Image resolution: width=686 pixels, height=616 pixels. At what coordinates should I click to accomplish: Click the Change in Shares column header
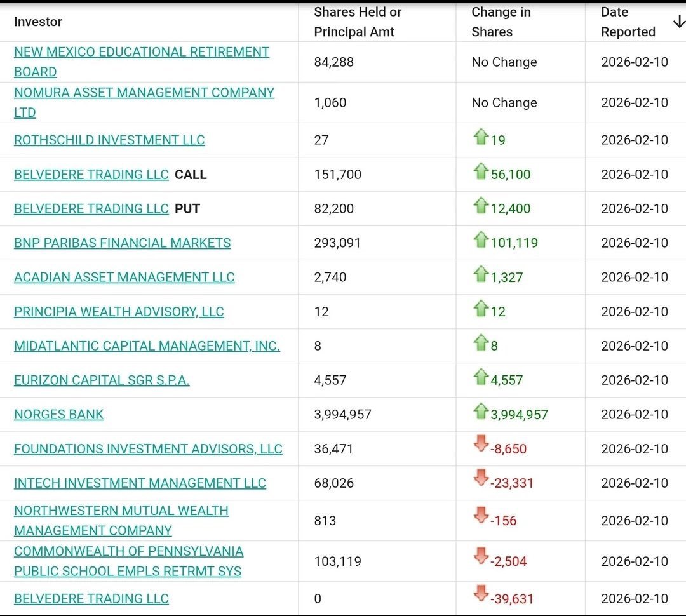501,22
